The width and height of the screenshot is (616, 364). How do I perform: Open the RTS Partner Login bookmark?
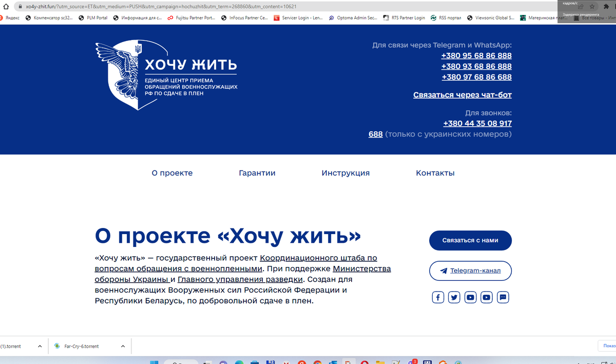(404, 17)
